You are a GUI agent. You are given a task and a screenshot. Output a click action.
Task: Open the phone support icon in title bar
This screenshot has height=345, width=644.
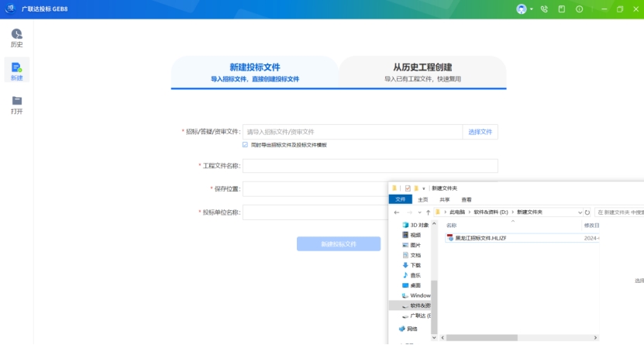coord(544,9)
